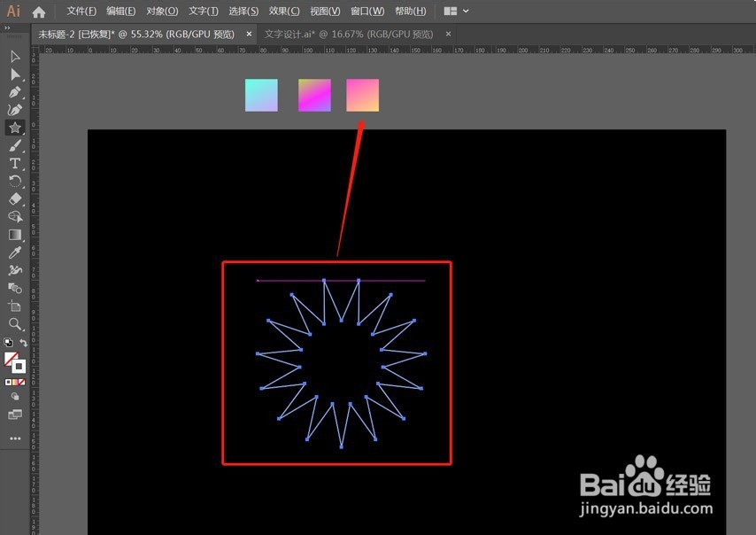Select the Rotate tool
Viewport: 756px width, 535px height.
[15, 182]
